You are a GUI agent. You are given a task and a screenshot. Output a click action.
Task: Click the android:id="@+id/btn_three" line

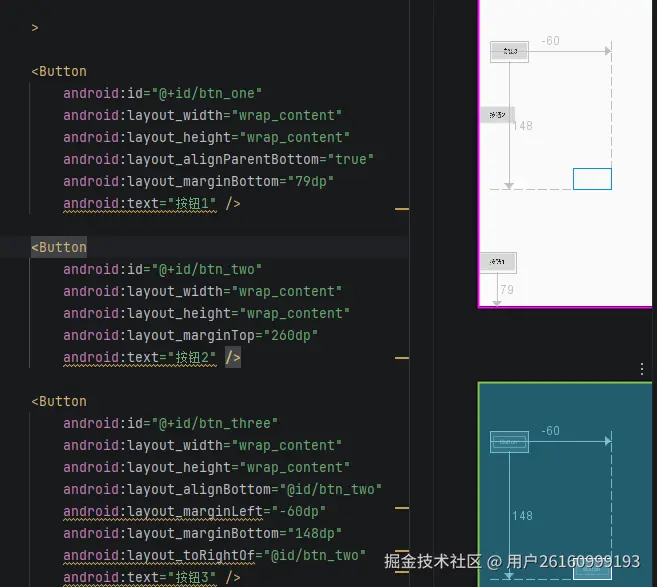[x=171, y=424]
